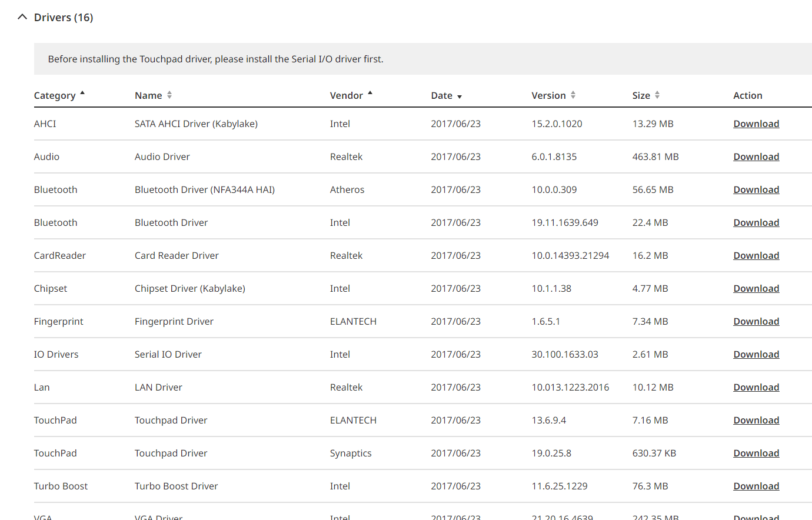Download the Synaptics Touchpad Driver
The height and width of the screenshot is (520, 812).
(x=756, y=453)
